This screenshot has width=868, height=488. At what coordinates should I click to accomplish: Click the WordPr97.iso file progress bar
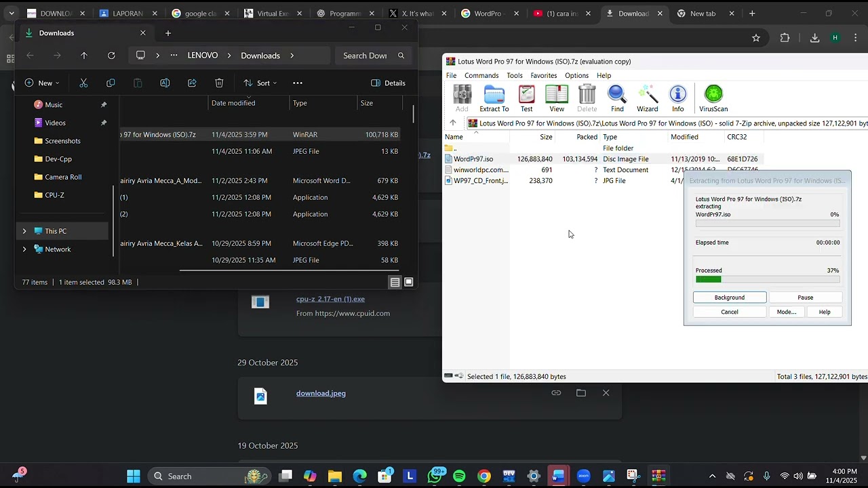[x=768, y=223]
